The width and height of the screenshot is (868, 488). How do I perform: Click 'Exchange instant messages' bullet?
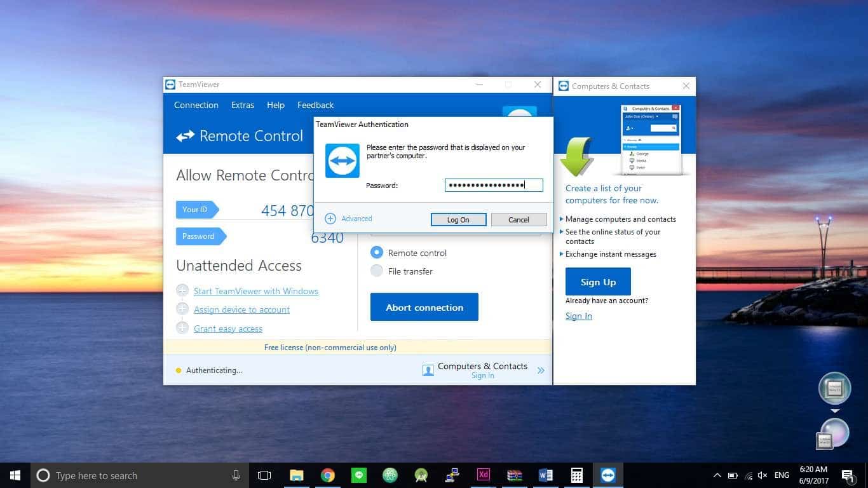pyautogui.click(x=611, y=254)
